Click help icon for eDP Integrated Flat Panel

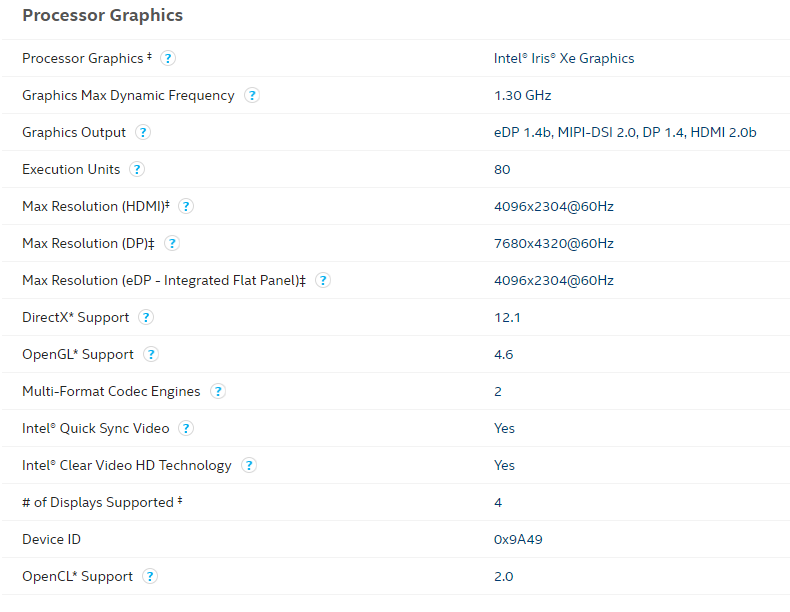coord(323,281)
